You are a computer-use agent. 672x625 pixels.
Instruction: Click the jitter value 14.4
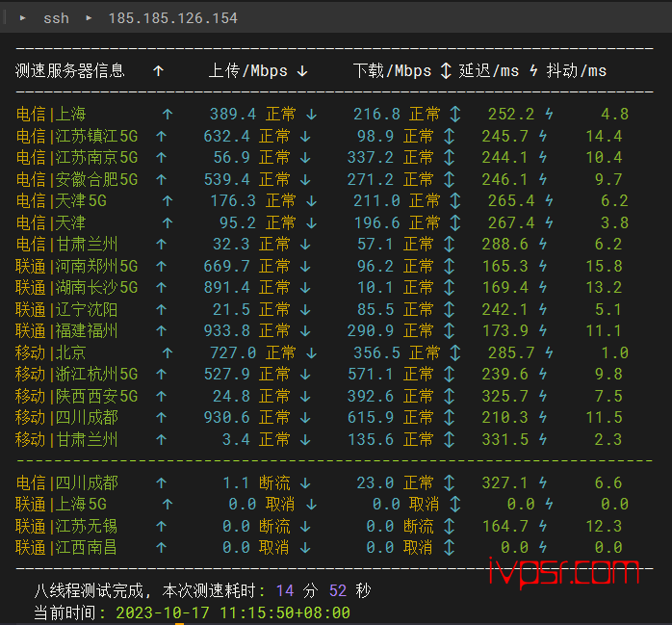tap(604, 137)
